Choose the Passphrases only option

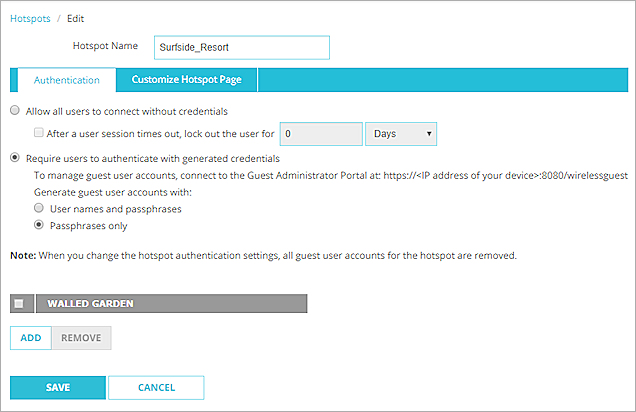tap(39, 226)
